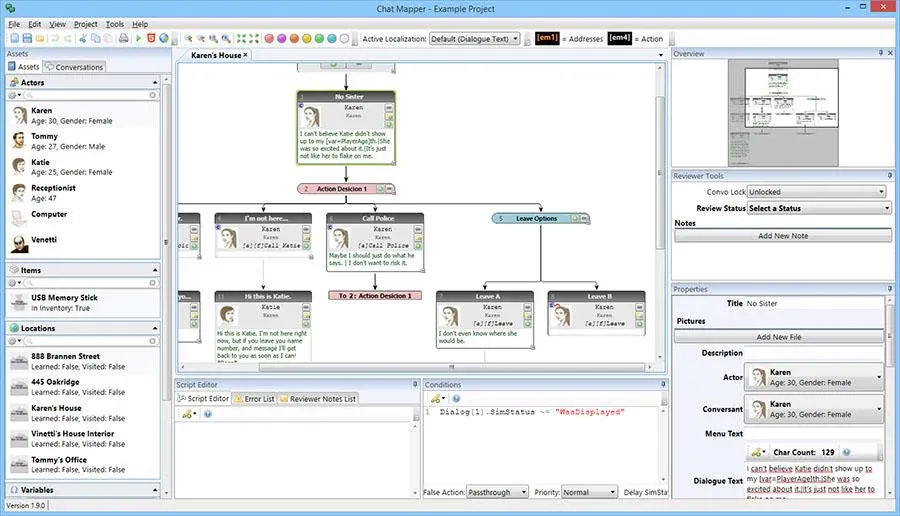The height and width of the screenshot is (516, 900).
Task: Open the Tools menu
Action: pos(115,24)
